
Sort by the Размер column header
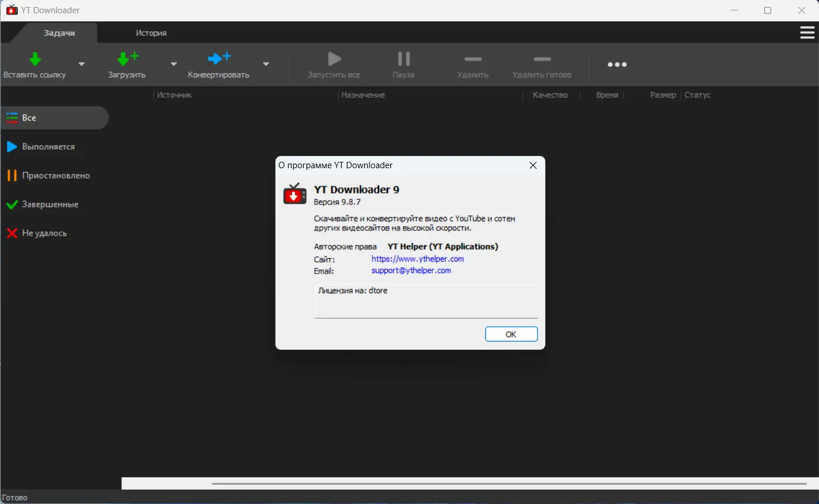(663, 95)
